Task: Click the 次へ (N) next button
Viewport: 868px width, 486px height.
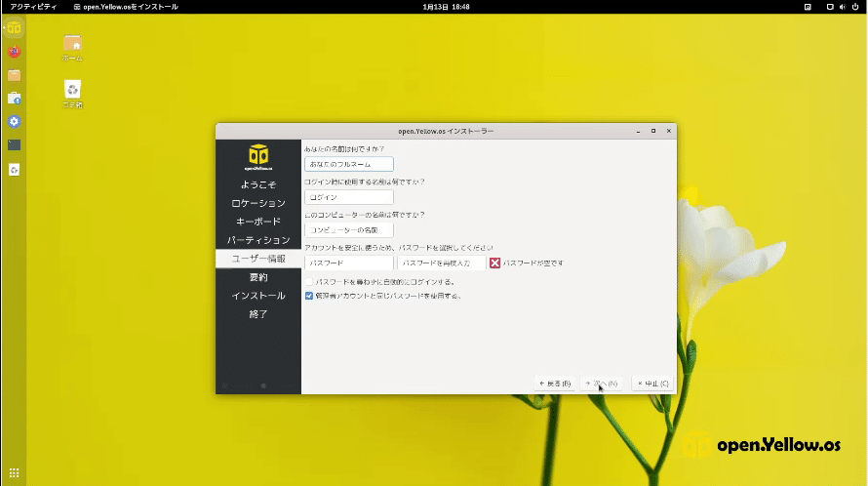Action: pos(601,384)
